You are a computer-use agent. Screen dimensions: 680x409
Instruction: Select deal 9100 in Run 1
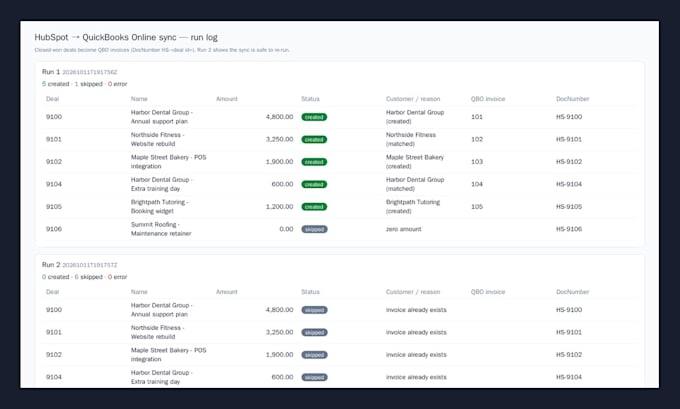(54, 117)
